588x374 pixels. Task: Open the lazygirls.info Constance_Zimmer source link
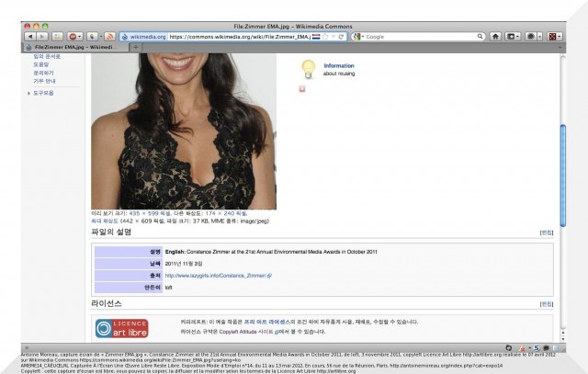[217, 275]
